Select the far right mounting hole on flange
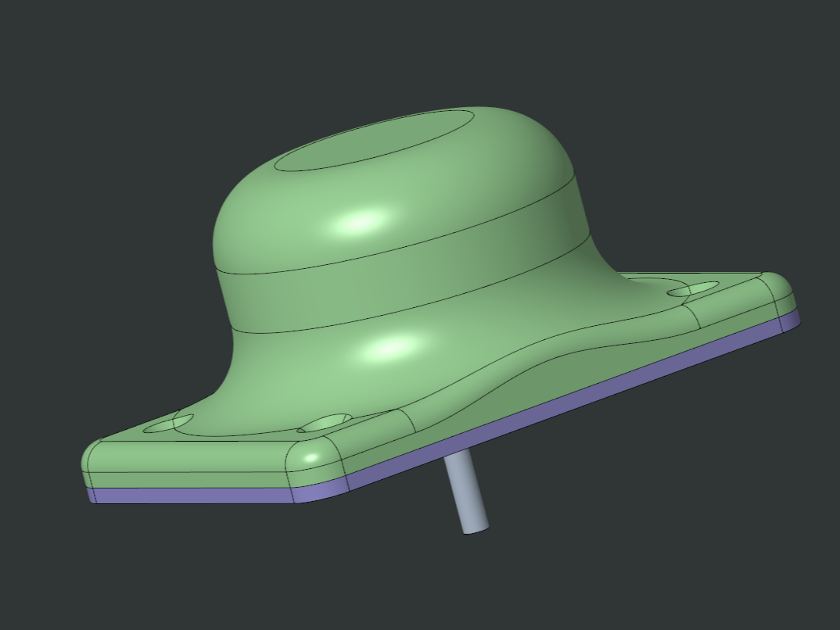Image resolution: width=840 pixels, height=630 pixels. click(695, 289)
